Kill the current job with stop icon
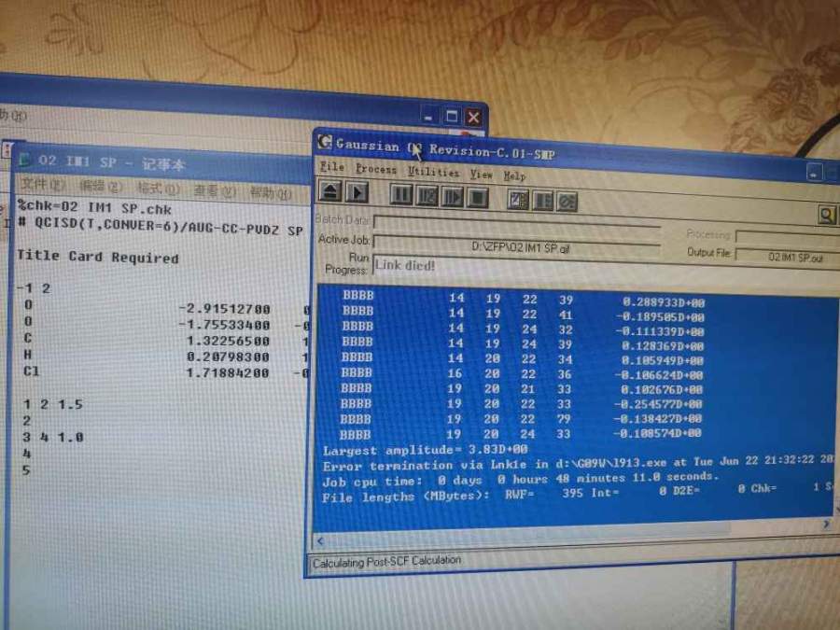Viewport: 840px width, 630px height. click(477, 198)
